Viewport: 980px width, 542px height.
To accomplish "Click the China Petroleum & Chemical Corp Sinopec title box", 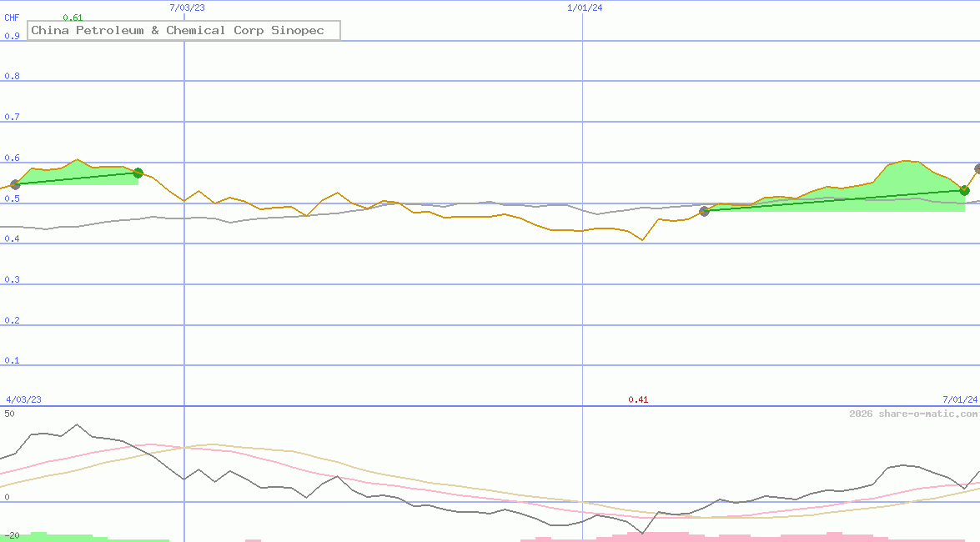I will (x=183, y=30).
